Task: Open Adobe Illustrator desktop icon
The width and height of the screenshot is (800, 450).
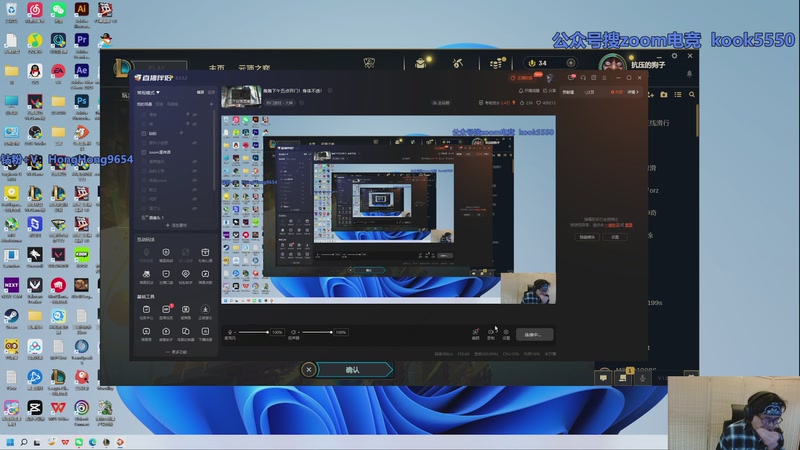Action: (x=82, y=10)
